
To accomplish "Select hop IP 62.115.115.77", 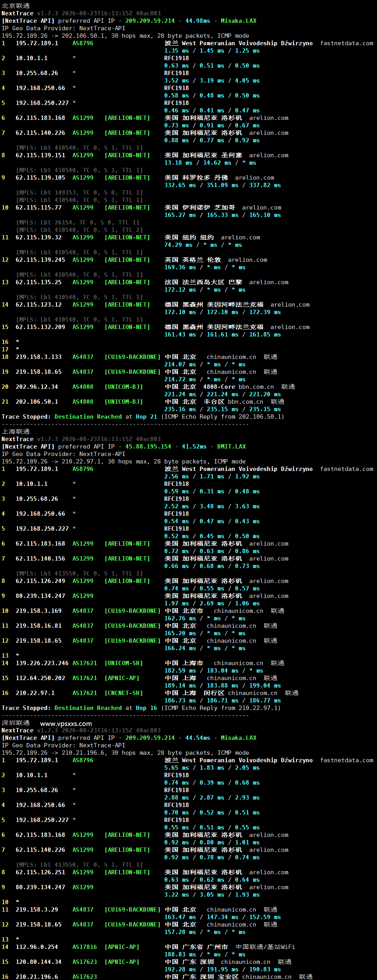I will pyautogui.click(x=39, y=208).
